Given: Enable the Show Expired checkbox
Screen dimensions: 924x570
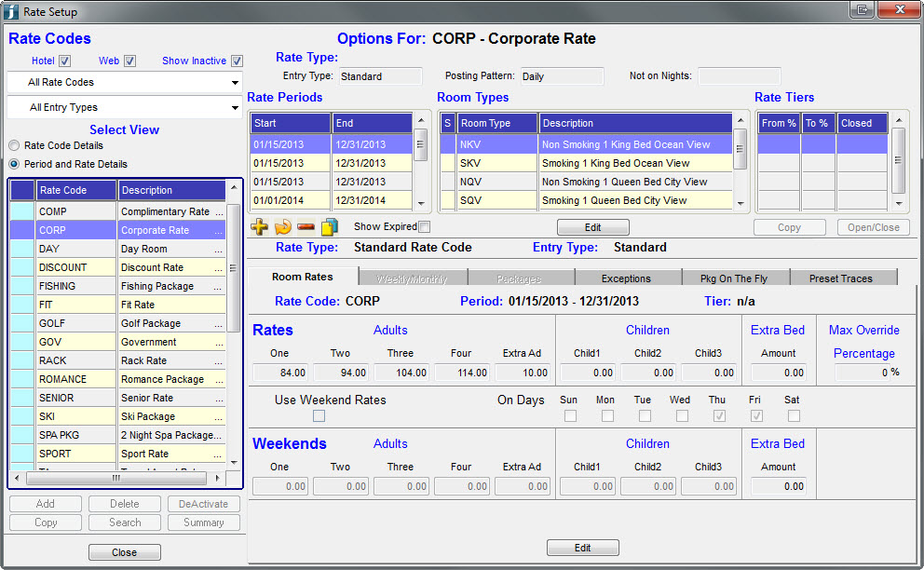Looking at the screenshot, I should tap(425, 227).
